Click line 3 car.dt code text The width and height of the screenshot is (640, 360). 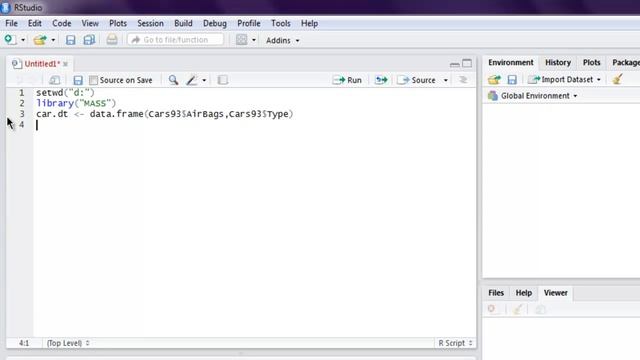coord(164,114)
